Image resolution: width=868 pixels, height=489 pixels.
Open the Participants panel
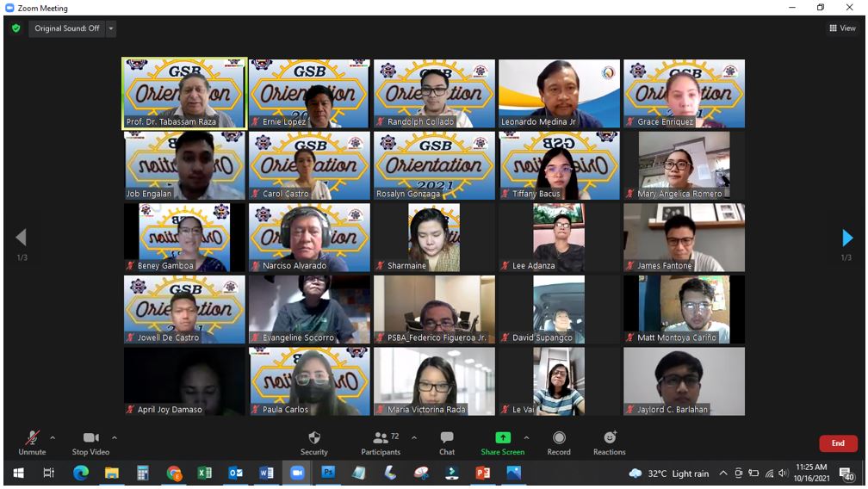pos(381,438)
